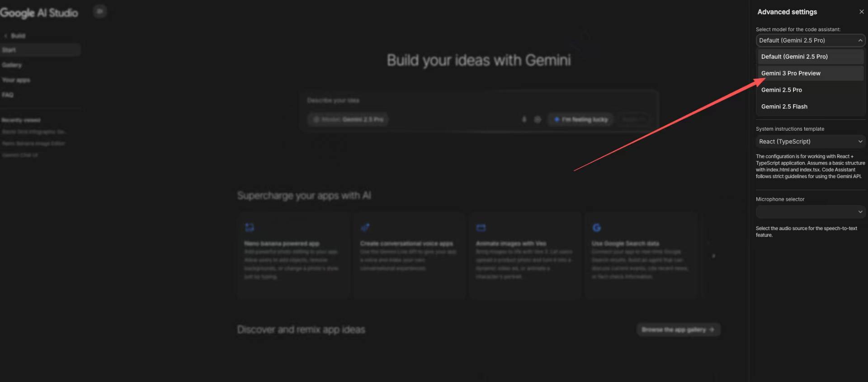The width and height of the screenshot is (868, 382).
Task: Click the React configuration description text
Action: [810, 166]
